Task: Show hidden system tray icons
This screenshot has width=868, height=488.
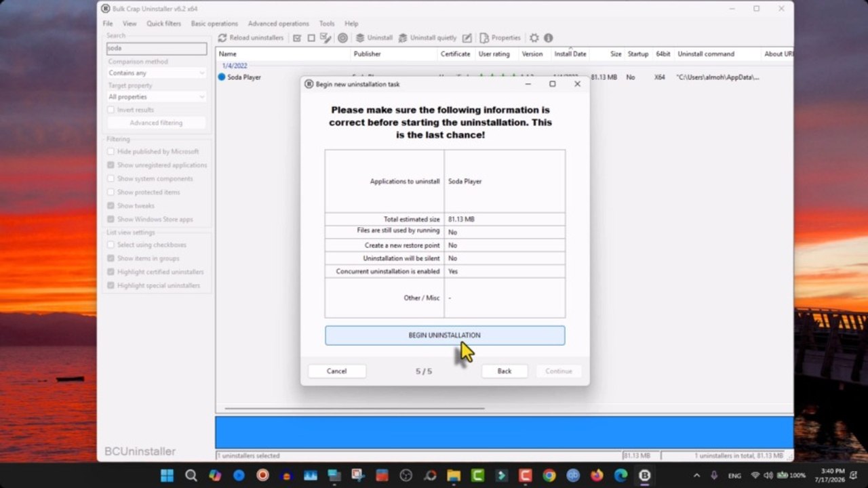Action: [696, 476]
